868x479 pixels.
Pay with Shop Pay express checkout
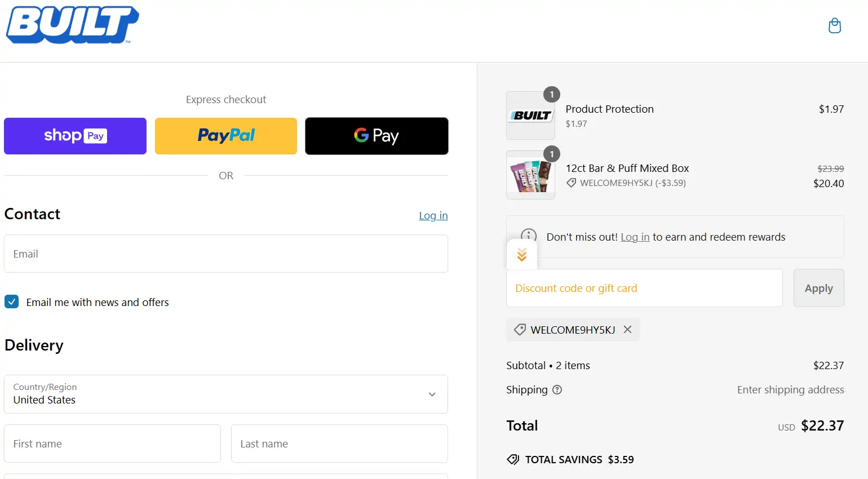click(x=75, y=136)
